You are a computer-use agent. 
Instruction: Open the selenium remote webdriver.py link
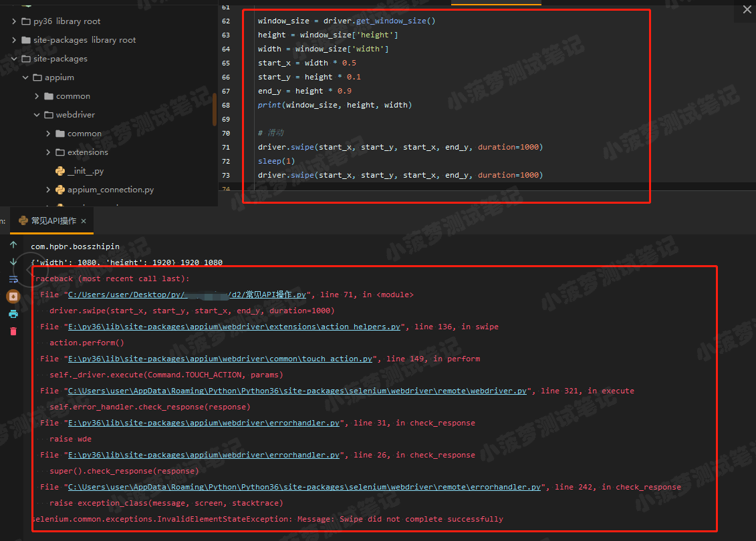pyautogui.click(x=297, y=391)
